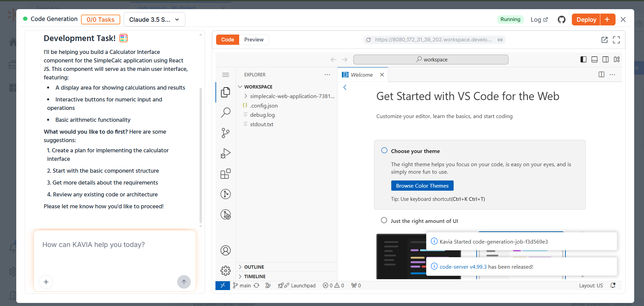644x306 pixels.
Task: Click Launchpad in the status bar
Action: [297, 286]
